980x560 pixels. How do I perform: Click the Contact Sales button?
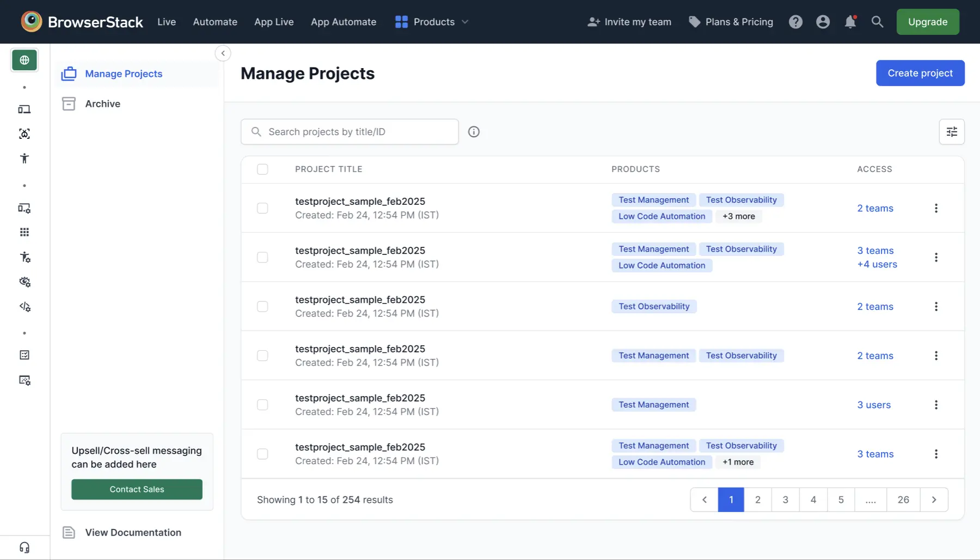[137, 489]
